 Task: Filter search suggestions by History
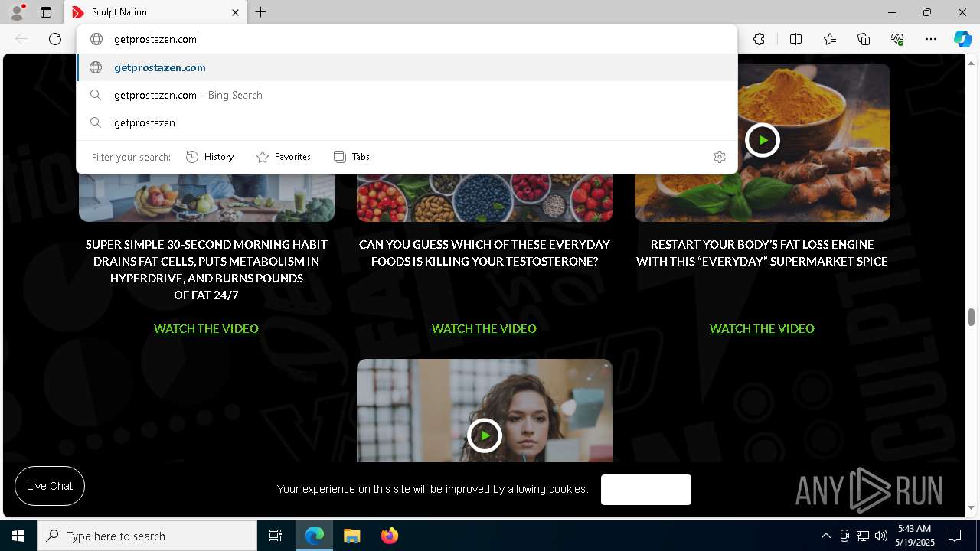pyautogui.click(x=210, y=157)
